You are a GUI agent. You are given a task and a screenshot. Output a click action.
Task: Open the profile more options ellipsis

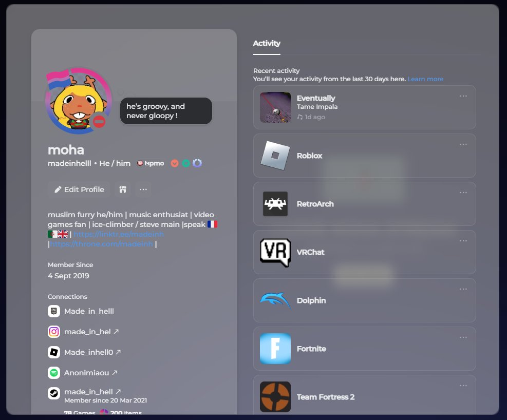point(143,189)
